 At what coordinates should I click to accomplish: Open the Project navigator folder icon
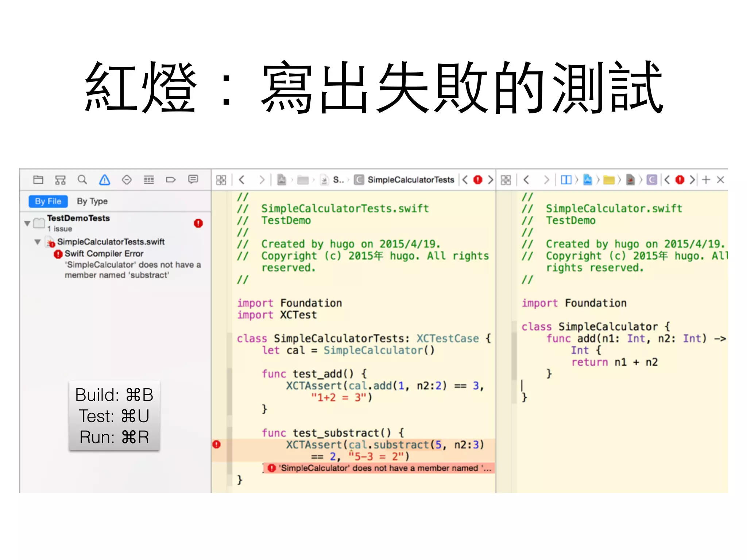pyautogui.click(x=38, y=179)
